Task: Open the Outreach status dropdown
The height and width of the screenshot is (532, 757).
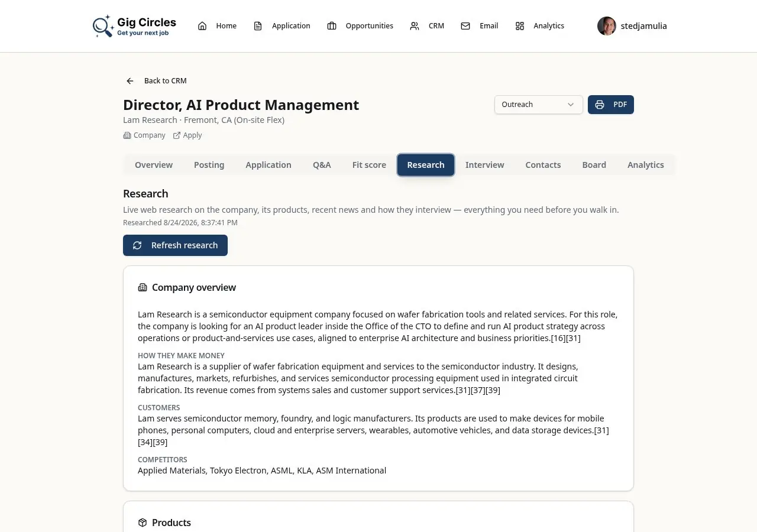Action: coord(539,105)
